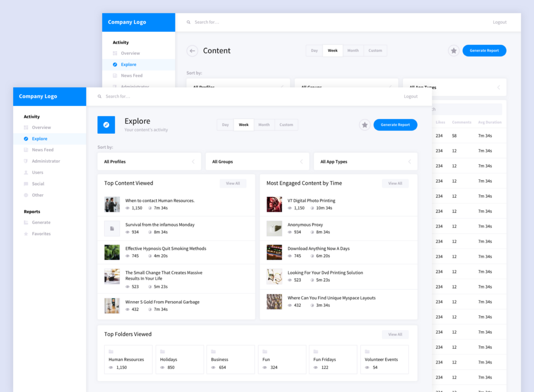Expand the All App Types dropdown in Content window
Screen dimensions: 534x392
(455, 87)
